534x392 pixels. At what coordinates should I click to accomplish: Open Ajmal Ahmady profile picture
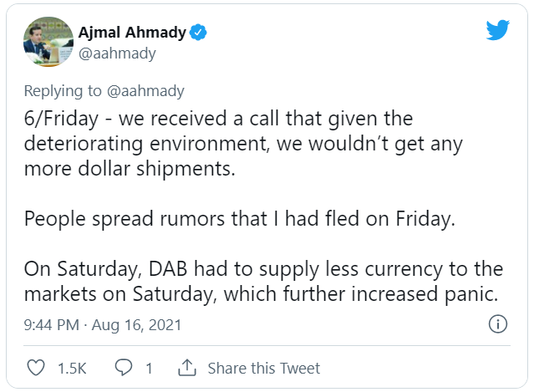[x=48, y=42]
